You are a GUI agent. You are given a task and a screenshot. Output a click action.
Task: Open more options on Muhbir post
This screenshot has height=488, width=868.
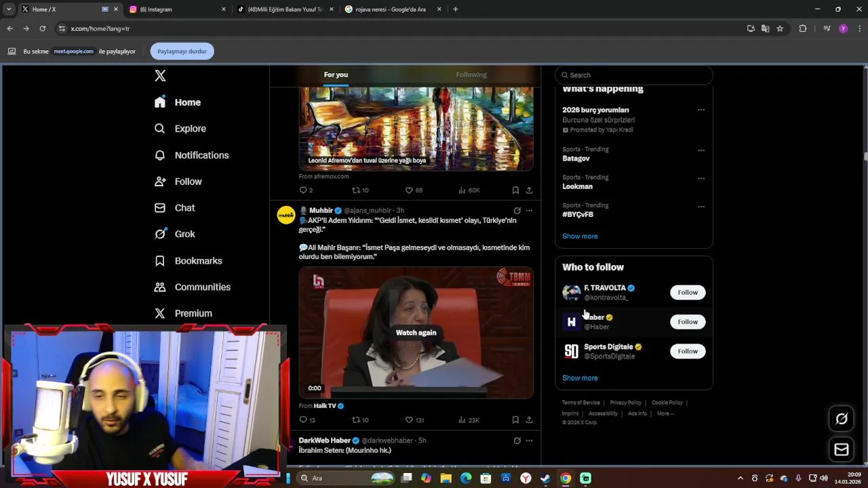530,211
